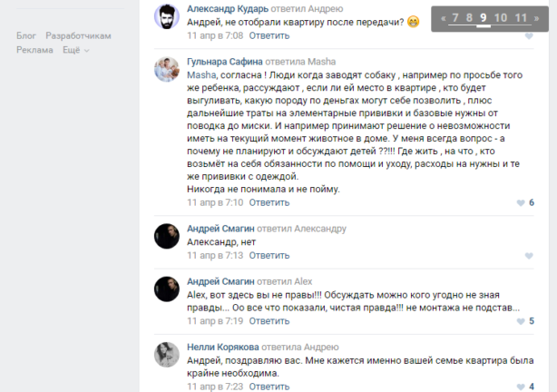Image resolution: width=557 pixels, height=392 pixels.
Task: Open the Masha mention in Гульнара's comment
Action: (x=201, y=75)
